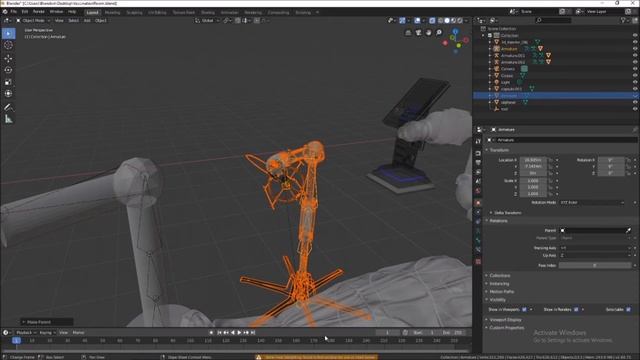Switch to the Animation workspace tab
Screen dimensions: 640x360
[x=229, y=13]
